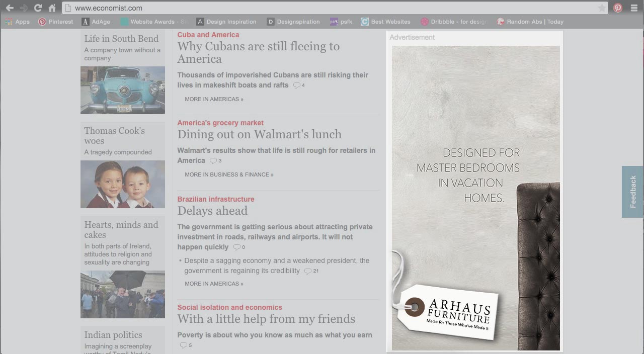Click the browser back arrow
Screen dimensions: 644x354
tap(10, 8)
